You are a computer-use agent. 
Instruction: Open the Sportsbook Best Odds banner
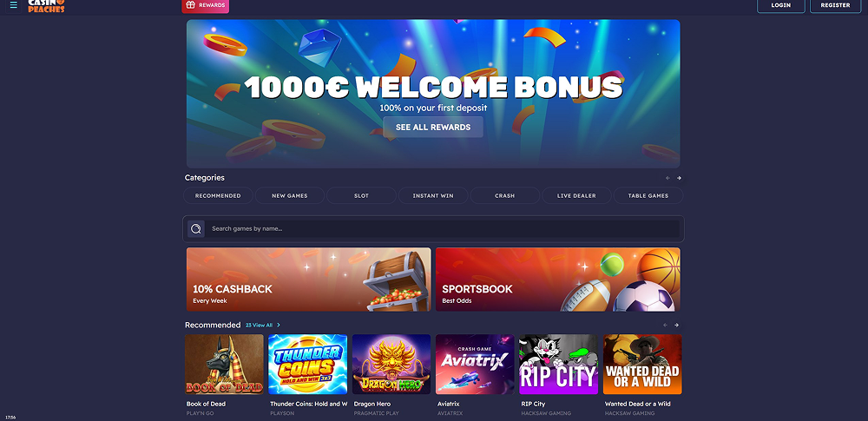tap(558, 280)
